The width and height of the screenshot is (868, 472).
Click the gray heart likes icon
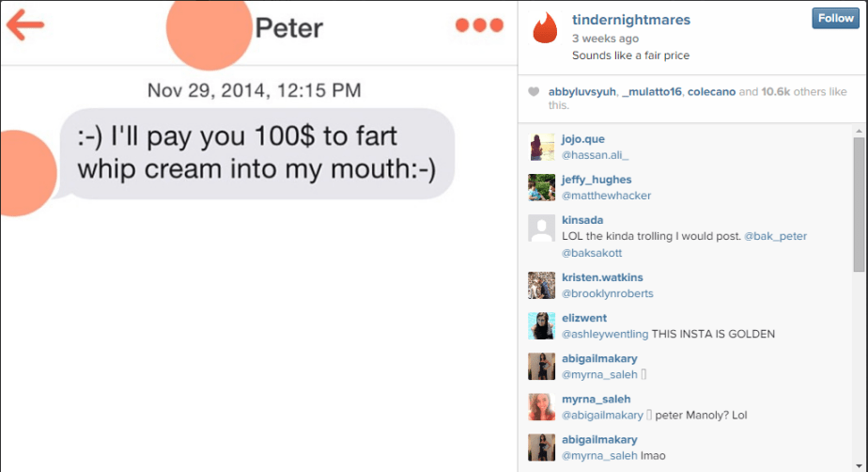click(x=534, y=91)
